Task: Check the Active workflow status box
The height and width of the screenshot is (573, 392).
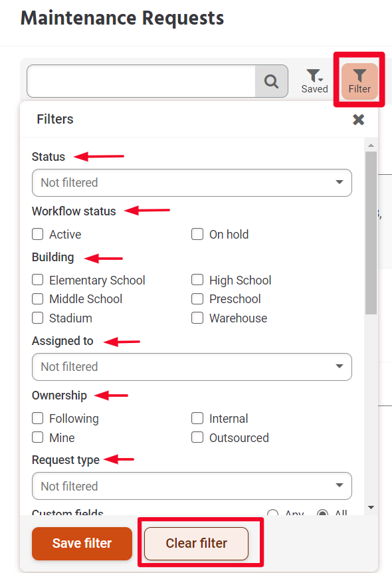Action: (38, 234)
